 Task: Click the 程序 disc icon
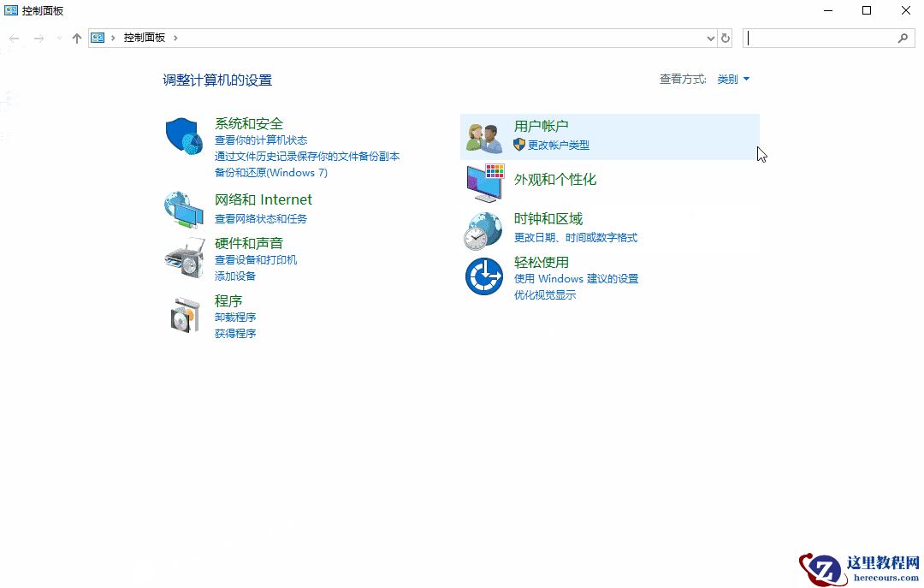coord(184,315)
